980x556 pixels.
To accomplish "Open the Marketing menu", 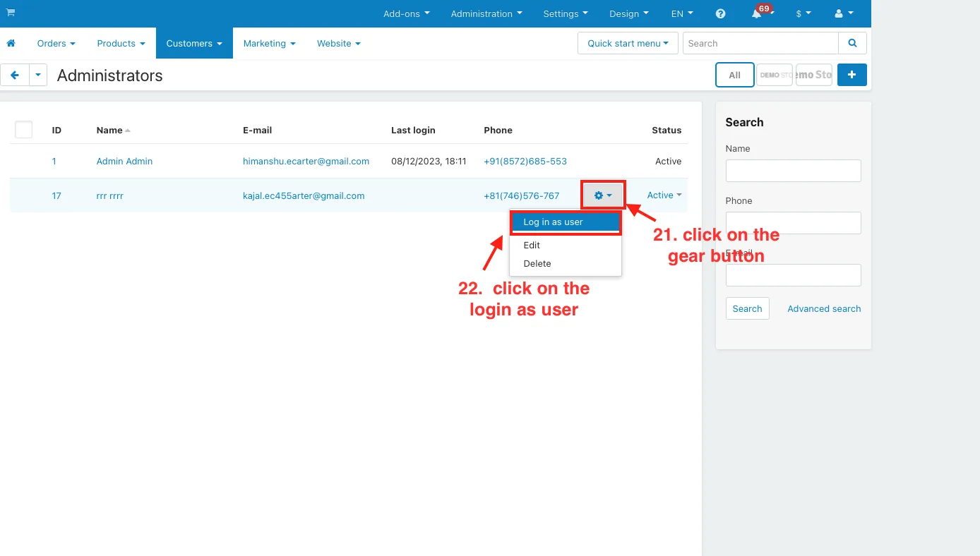I will coord(269,43).
